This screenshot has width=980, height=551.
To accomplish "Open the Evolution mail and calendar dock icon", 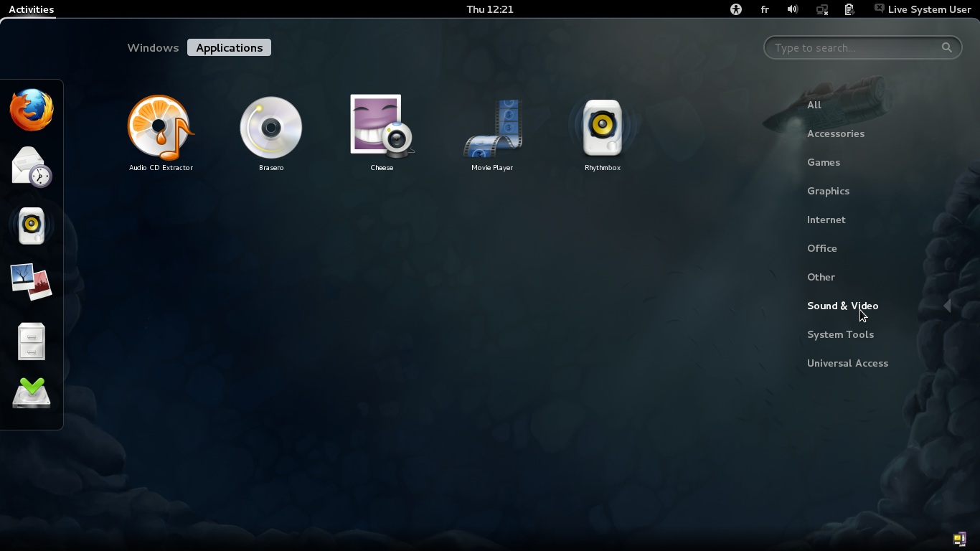I will pos(32,167).
